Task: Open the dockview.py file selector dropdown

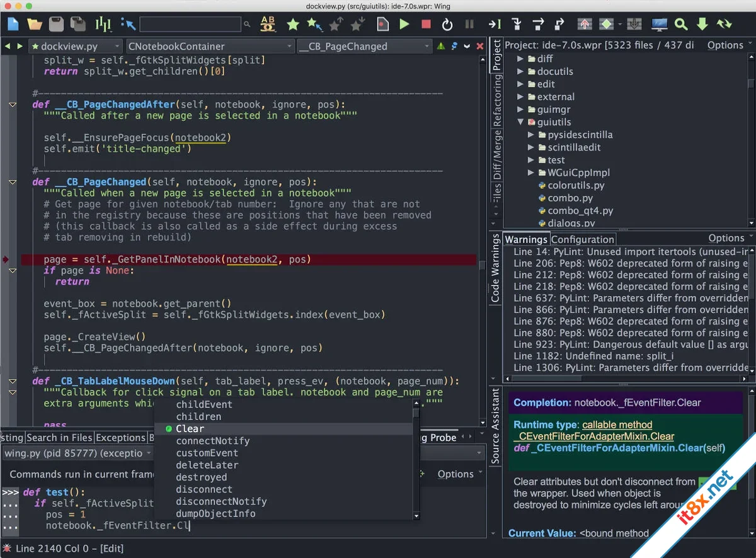Action: [x=75, y=46]
